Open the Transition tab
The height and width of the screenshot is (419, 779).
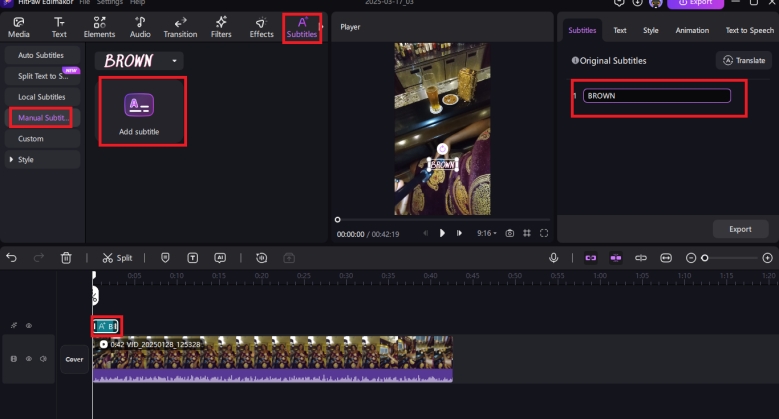coord(180,27)
